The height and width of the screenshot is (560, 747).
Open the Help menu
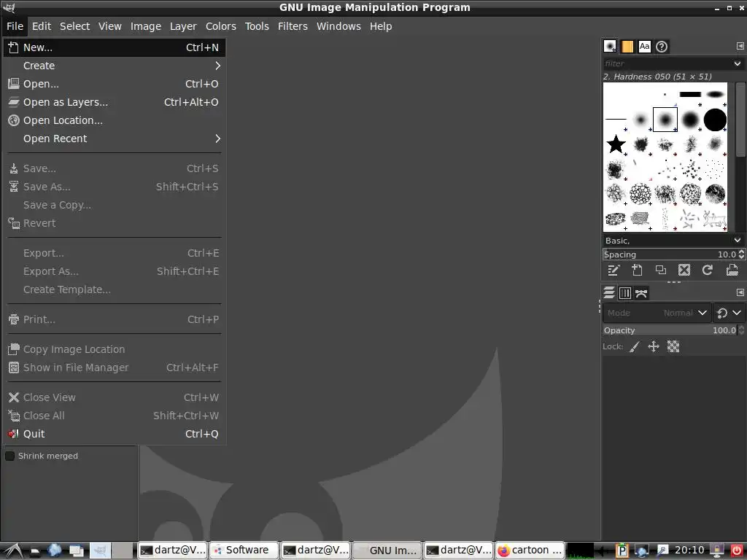[x=381, y=26]
